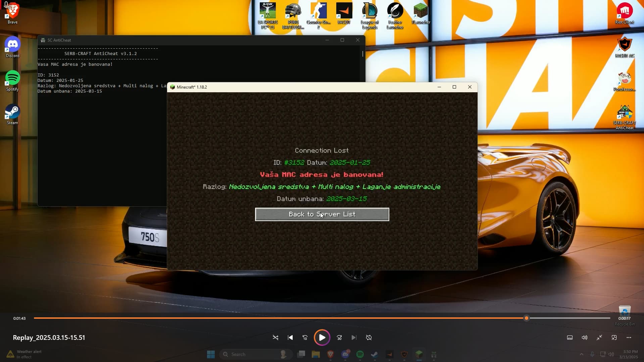Open Steam from the taskbar
This screenshot has height=362, width=644.
pos(375,354)
